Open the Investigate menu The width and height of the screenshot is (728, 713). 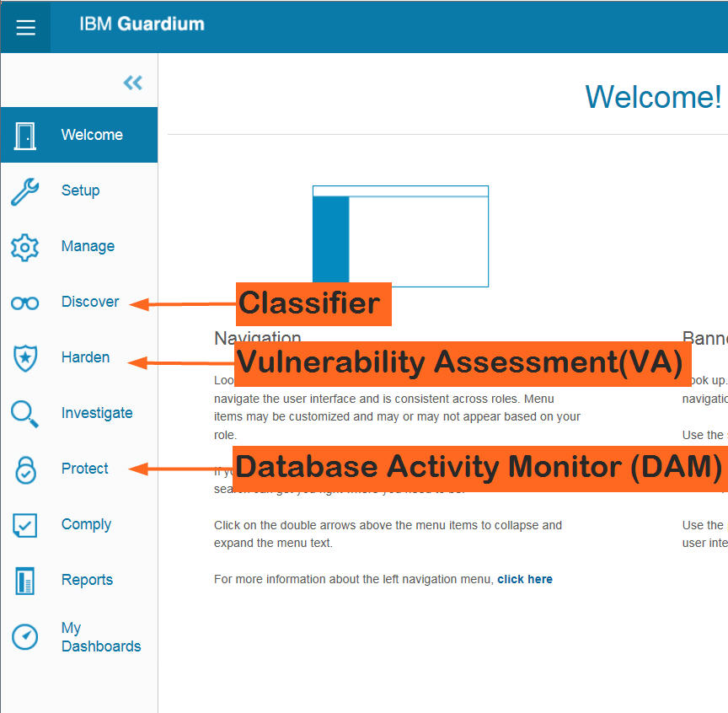pos(79,414)
